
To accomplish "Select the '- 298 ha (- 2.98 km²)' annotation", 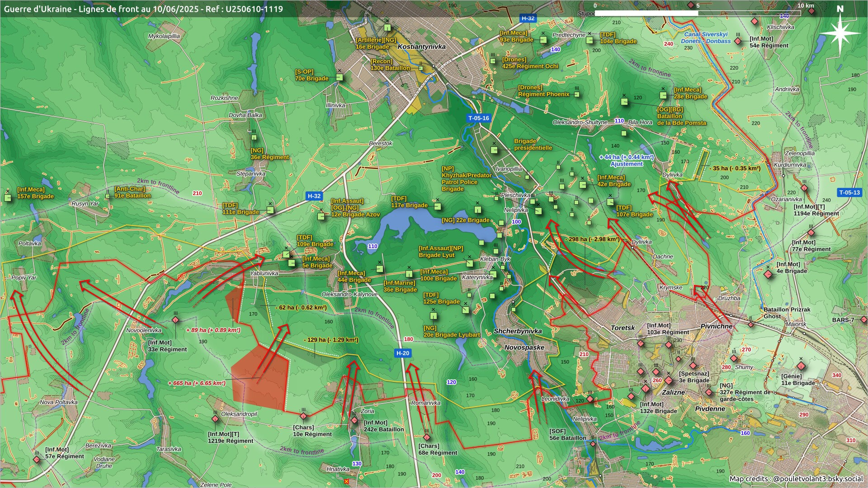I will (592, 239).
